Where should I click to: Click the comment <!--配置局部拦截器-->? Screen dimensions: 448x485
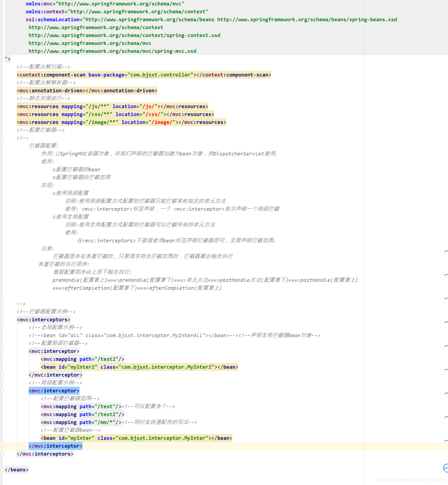click(x=58, y=344)
